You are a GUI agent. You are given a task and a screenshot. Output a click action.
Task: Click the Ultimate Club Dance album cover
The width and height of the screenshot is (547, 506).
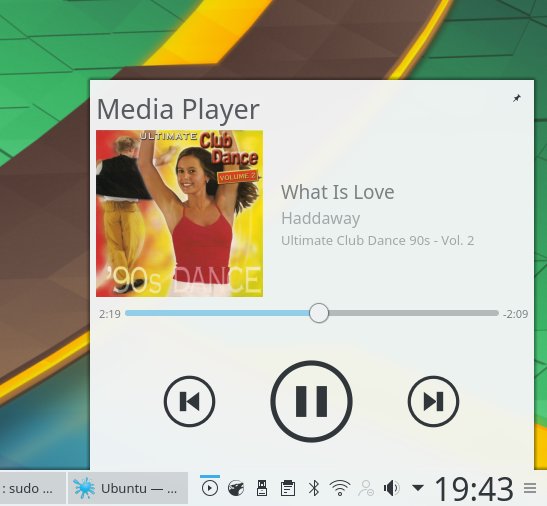(179, 213)
